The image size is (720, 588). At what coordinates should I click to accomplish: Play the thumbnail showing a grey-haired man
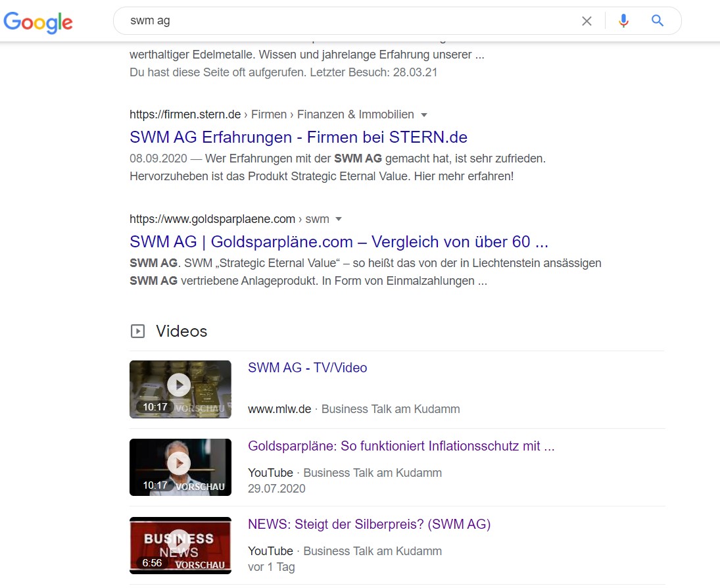click(180, 467)
